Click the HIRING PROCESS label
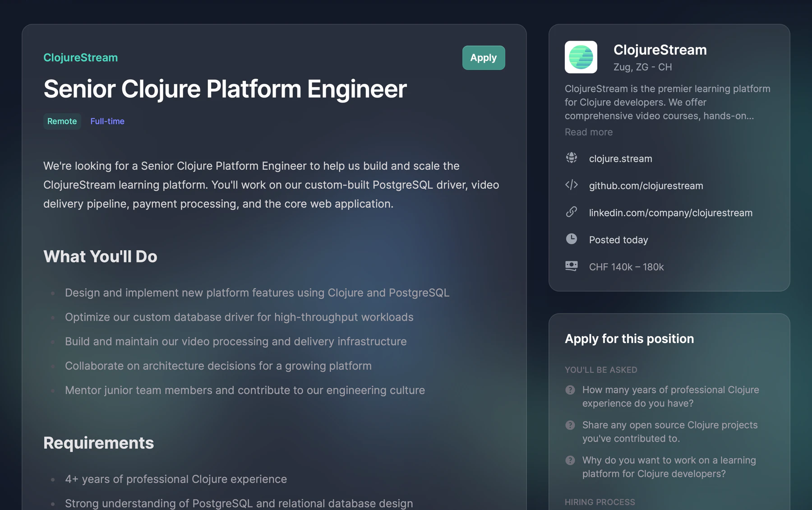Screen dimensions: 812x510 point(600,502)
